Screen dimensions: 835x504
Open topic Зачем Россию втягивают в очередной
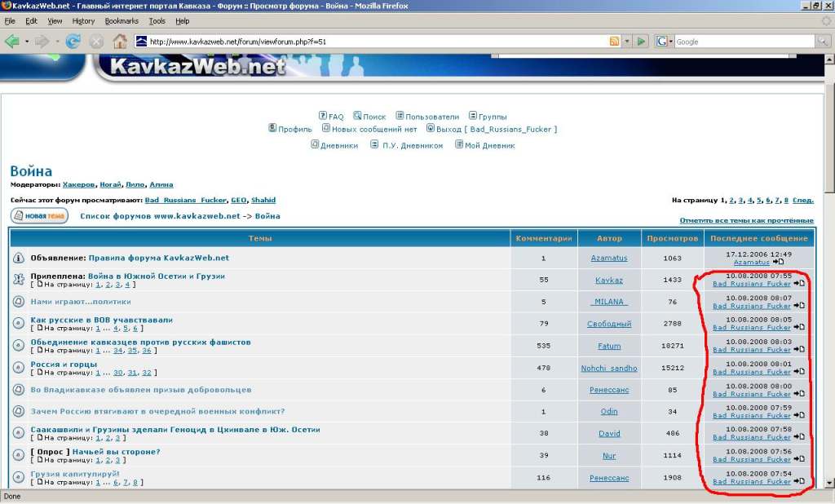[157, 411]
